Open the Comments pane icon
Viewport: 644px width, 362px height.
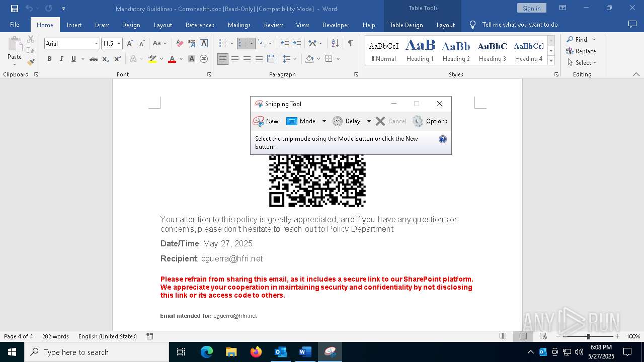click(x=632, y=24)
